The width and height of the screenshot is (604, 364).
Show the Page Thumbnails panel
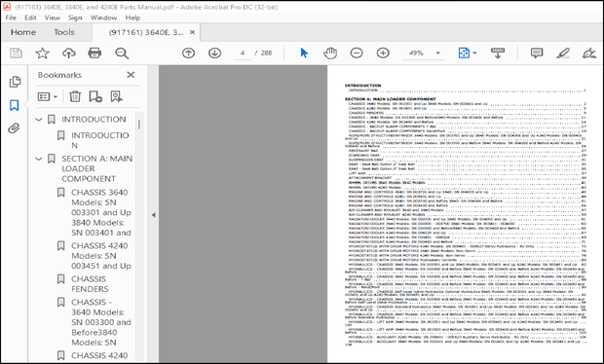(x=15, y=82)
